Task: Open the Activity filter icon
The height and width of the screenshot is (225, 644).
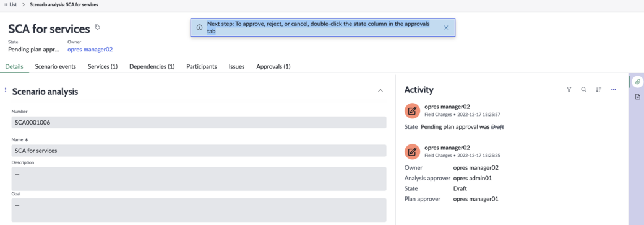Action: [569, 90]
